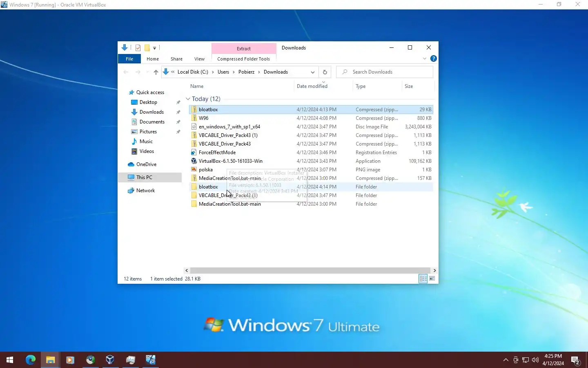Viewport: 588px width, 368px height.
Task: Click File Explorer on the taskbar
Action: click(50, 360)
